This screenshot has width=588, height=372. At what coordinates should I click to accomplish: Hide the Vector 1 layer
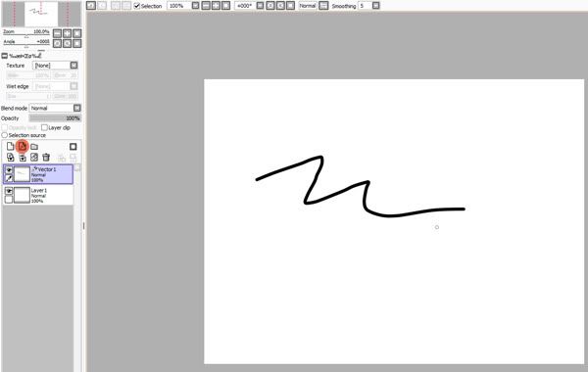(9, 169)
